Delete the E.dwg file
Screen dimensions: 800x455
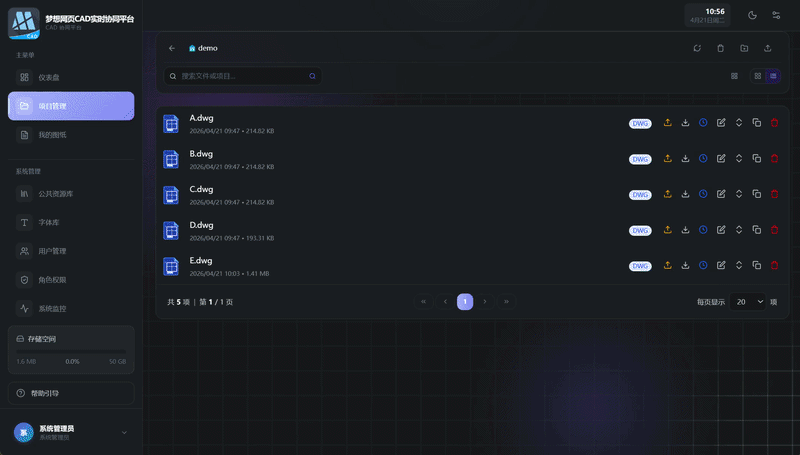774,265
